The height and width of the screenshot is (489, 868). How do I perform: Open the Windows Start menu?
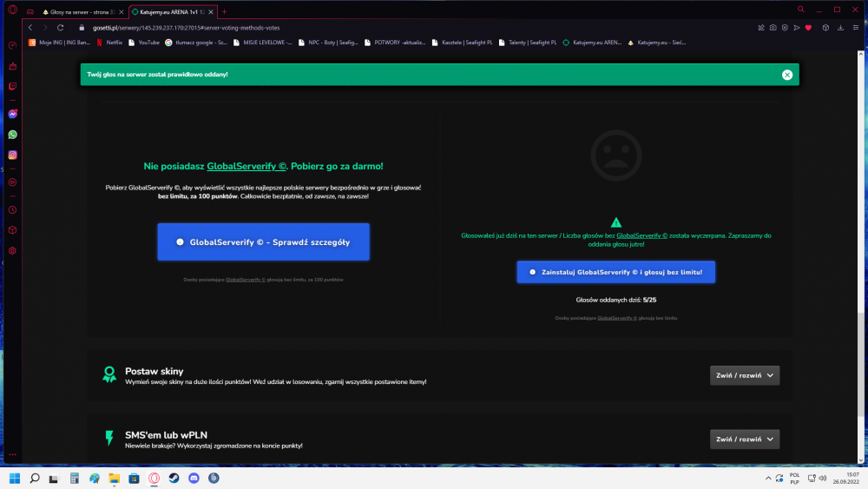(x=15, y=479)
